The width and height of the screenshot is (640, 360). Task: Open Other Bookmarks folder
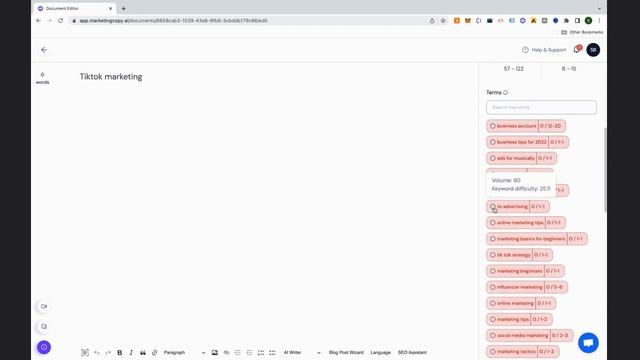(582, 32)
